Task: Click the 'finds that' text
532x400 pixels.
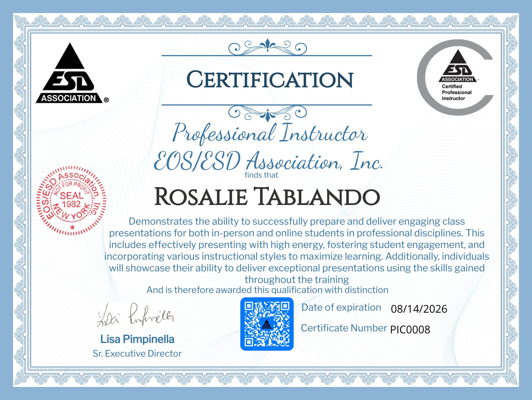Action: [261, 175]
